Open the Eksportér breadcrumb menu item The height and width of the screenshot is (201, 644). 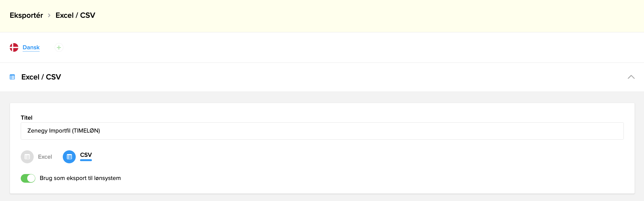(26, 15)
